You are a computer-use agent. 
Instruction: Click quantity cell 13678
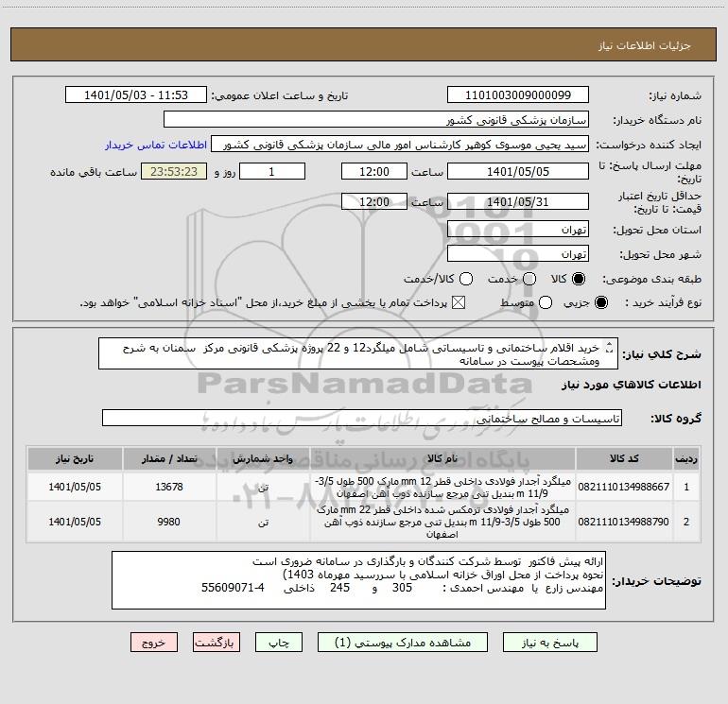coord(169,487)
